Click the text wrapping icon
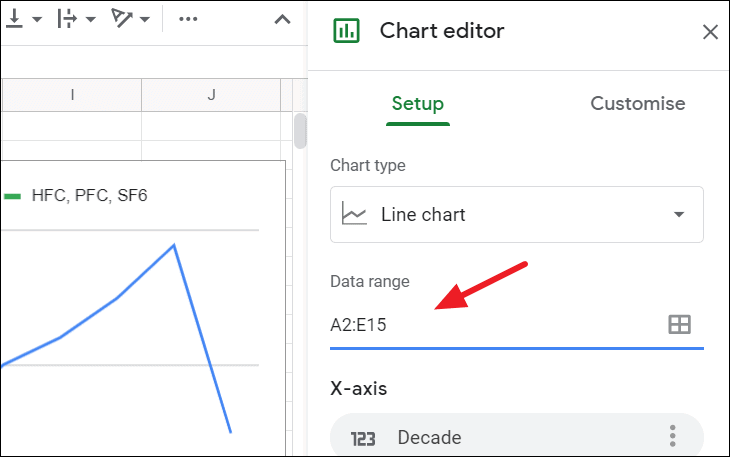This screenshot has height=457, width=730. point(67,19)
